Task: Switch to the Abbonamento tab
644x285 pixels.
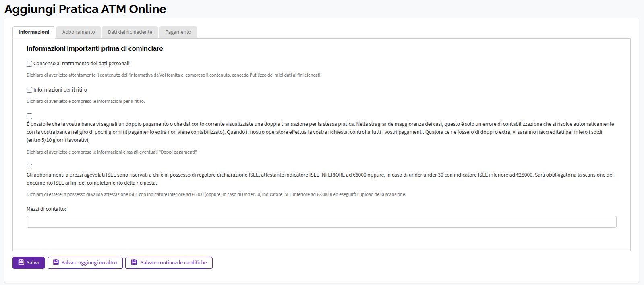Action: point(79,32)
